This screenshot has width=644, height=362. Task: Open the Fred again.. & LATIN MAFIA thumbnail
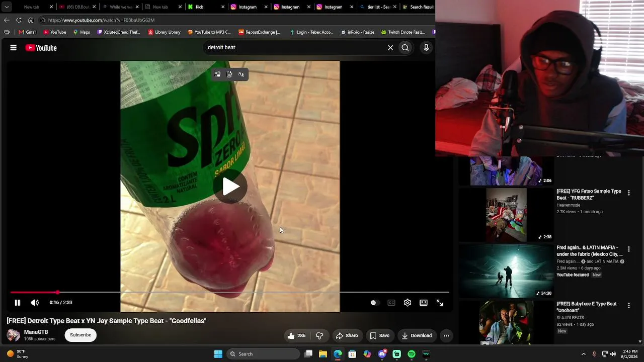point(506,271)
